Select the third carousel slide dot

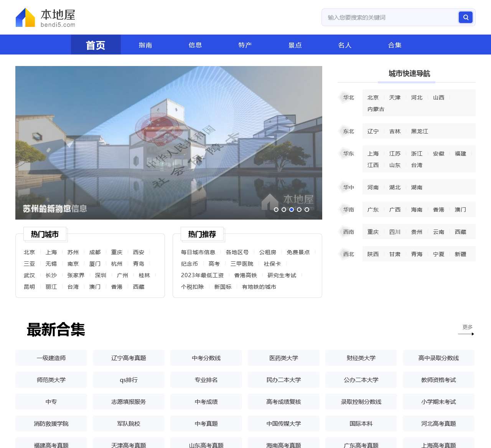point(292,210)
